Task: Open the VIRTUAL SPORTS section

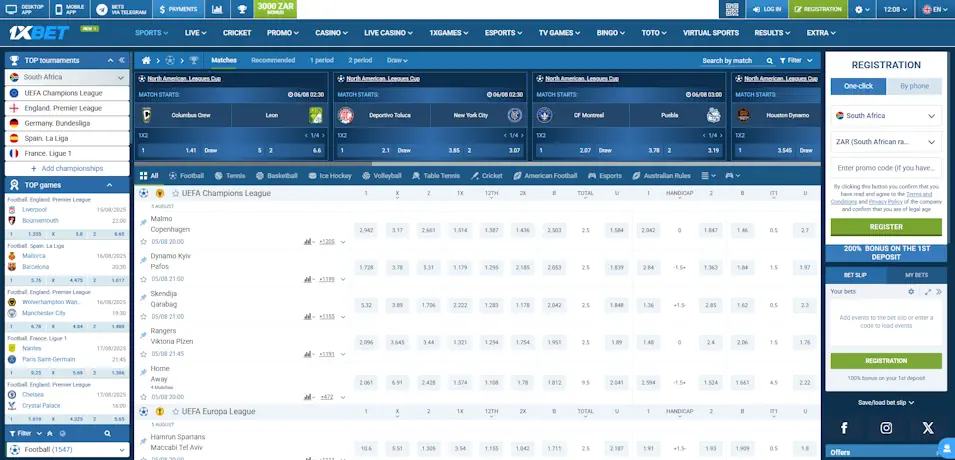Action: click(711, 33)
